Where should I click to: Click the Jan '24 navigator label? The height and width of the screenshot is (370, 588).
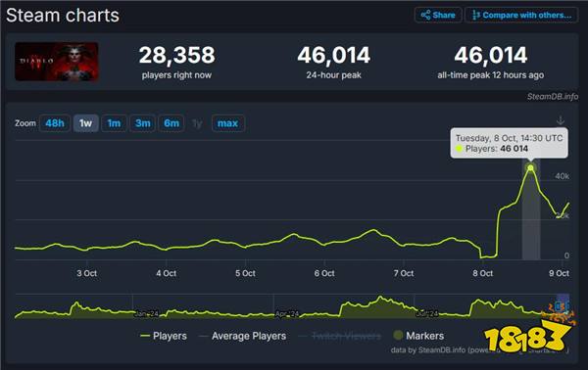tap(146, 314)
